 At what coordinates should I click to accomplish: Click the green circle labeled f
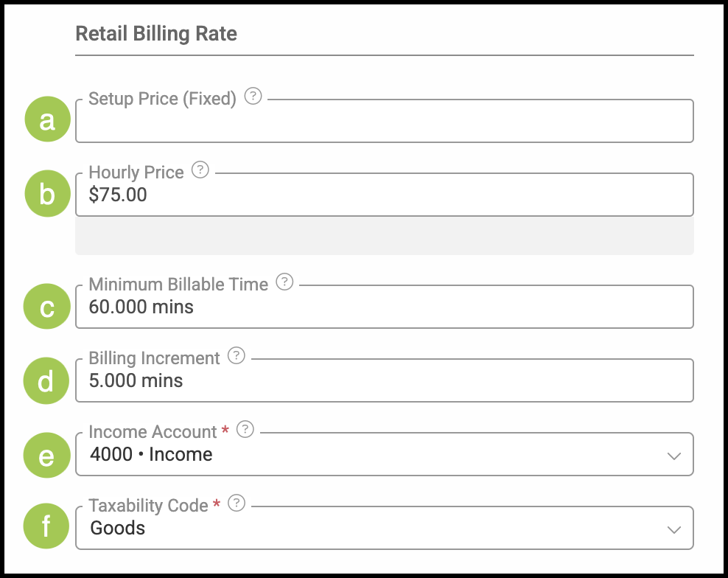point(47,528)
